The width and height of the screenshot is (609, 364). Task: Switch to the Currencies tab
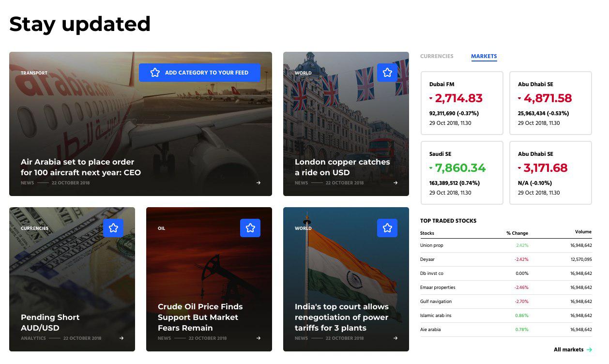coord(437,56)
